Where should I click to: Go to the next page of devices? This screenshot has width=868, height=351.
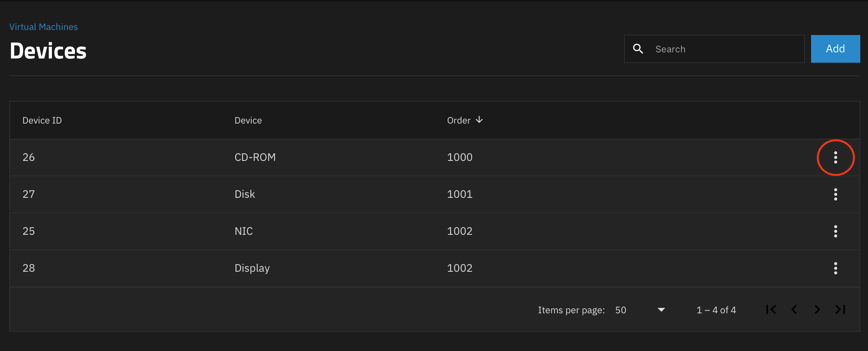coord(817,309)
